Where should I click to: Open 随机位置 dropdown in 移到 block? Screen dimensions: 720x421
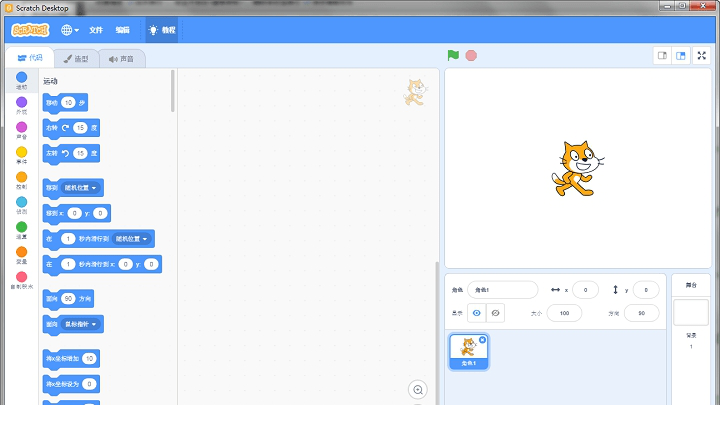pos(81,188)
